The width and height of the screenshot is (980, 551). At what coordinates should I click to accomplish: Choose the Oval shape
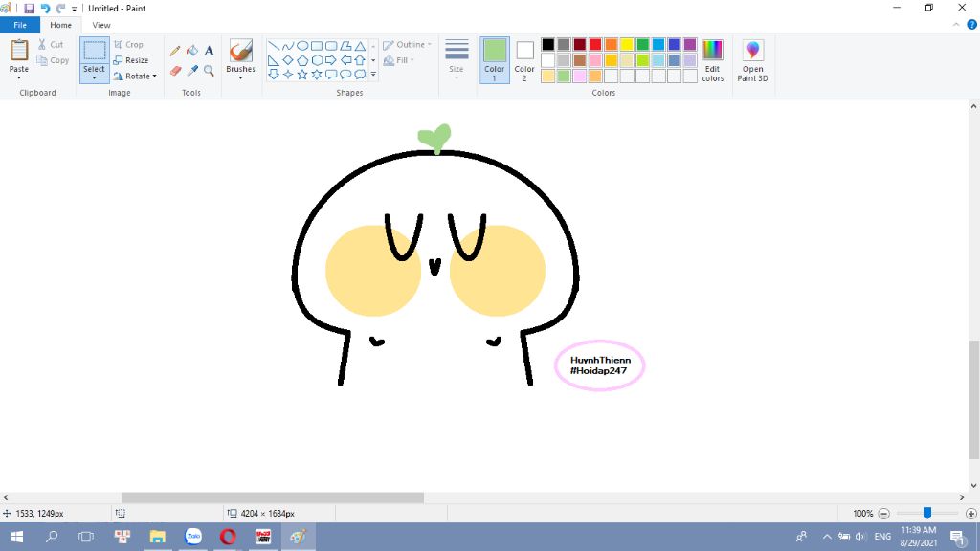click(x=302, y=46)
